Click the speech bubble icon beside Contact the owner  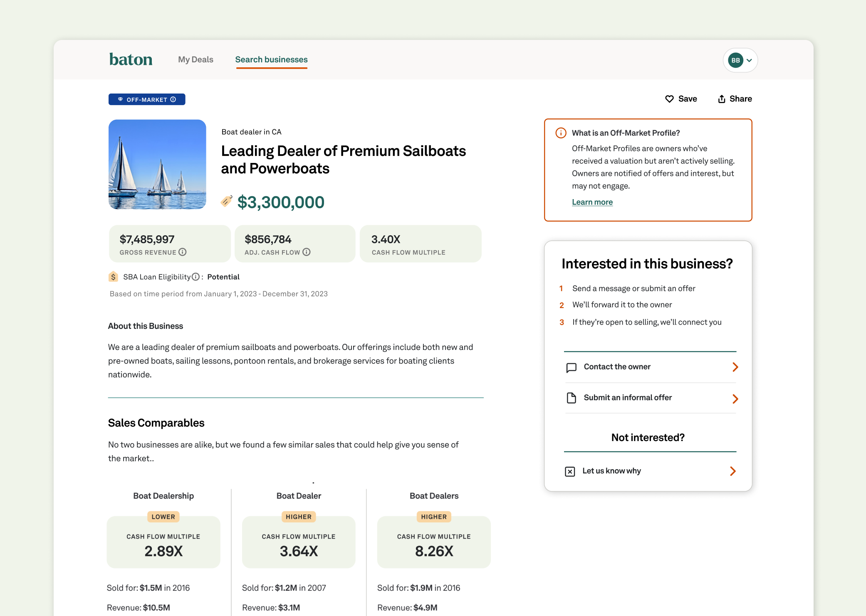pos(571,367)
